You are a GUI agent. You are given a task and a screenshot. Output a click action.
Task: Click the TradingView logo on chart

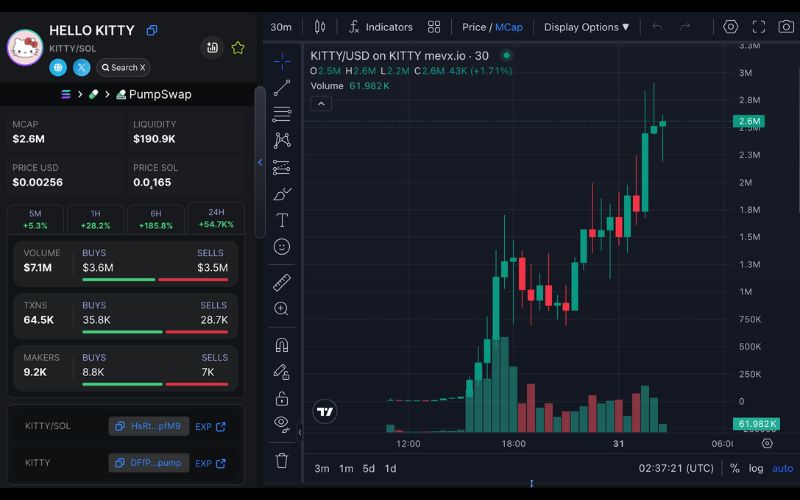(x=324, y=411)
